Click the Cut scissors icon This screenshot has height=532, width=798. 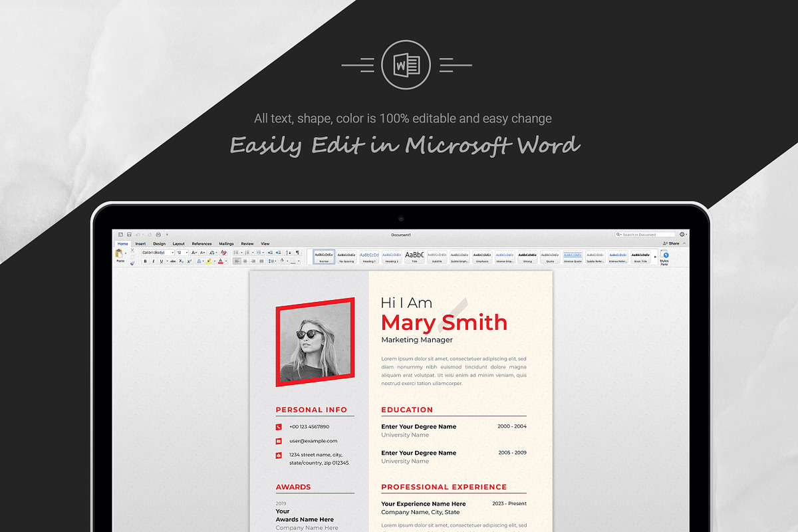132,251
